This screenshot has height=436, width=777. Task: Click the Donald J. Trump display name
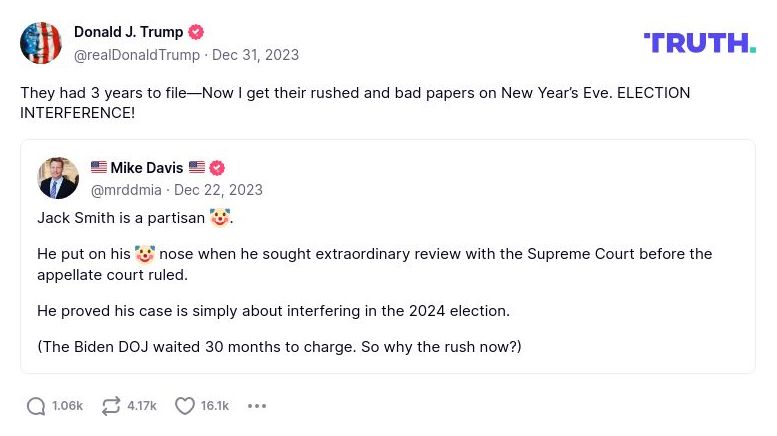click(129, 32)
